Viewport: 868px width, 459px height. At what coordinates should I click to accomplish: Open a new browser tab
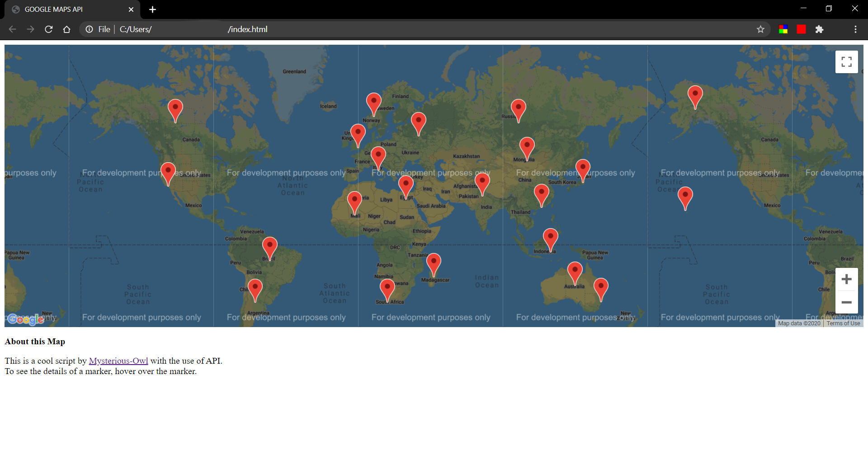(152, 9)
